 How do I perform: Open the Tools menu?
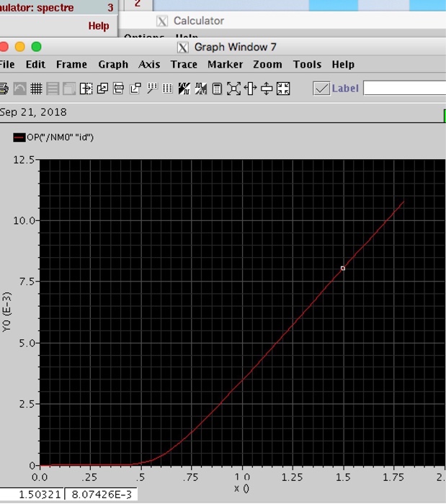(307, 65)
